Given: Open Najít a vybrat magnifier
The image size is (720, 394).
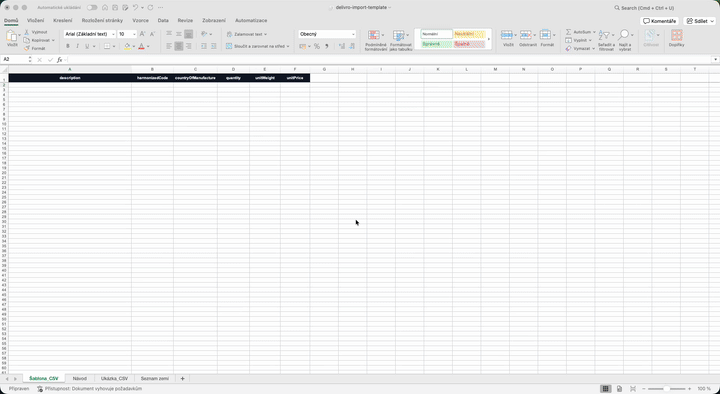Looking at the screenshot, I should 625,40.
